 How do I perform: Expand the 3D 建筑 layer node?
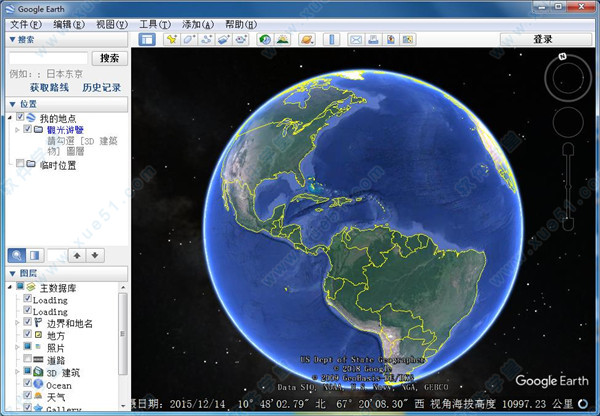[17, 372]
